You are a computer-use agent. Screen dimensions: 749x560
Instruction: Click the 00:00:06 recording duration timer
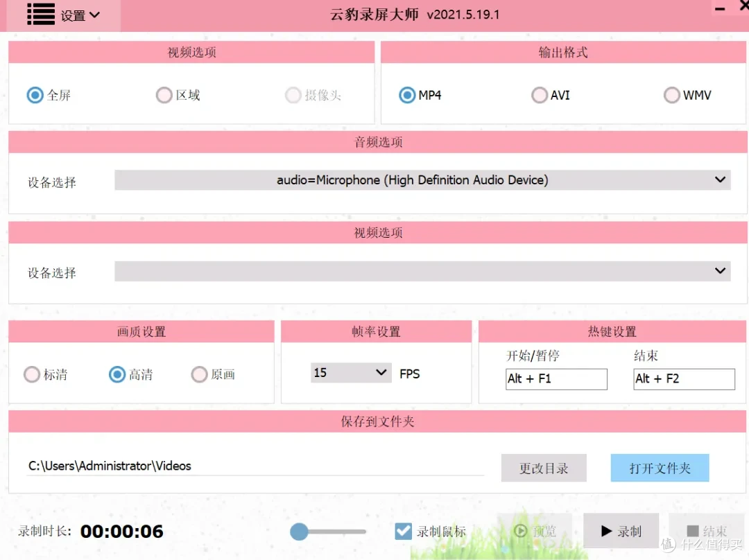click(122, 532)
